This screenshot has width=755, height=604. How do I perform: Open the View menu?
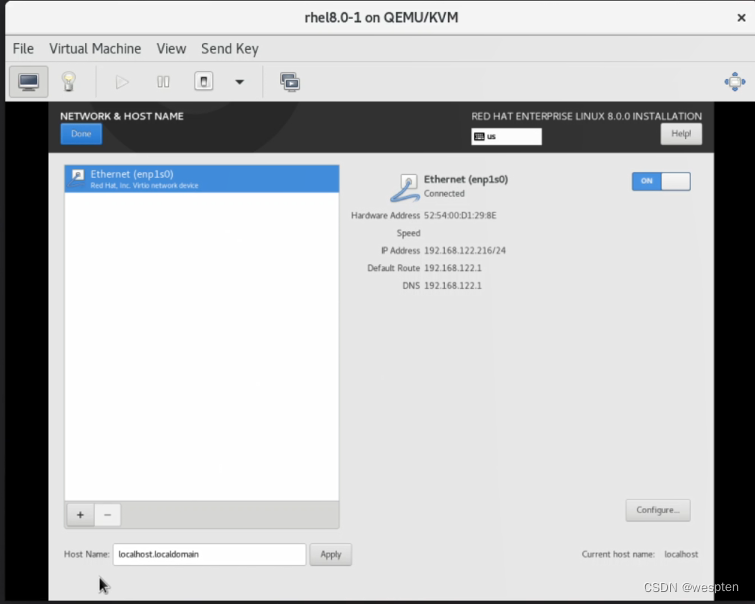coord(171,49)
